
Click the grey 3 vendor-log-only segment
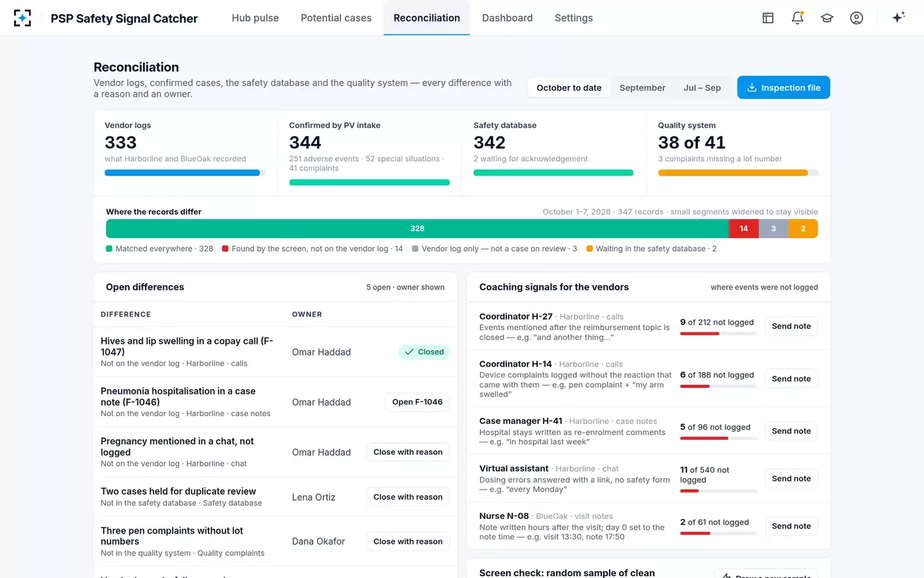[773, 229]
